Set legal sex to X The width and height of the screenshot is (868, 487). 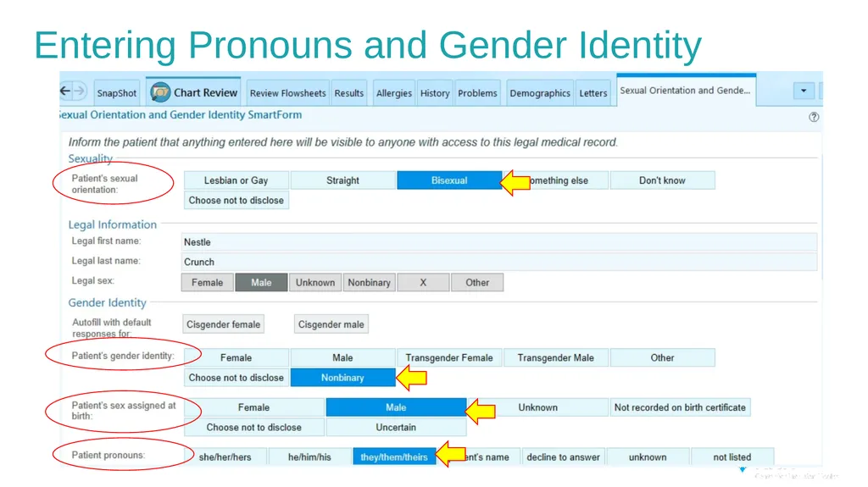423,282
